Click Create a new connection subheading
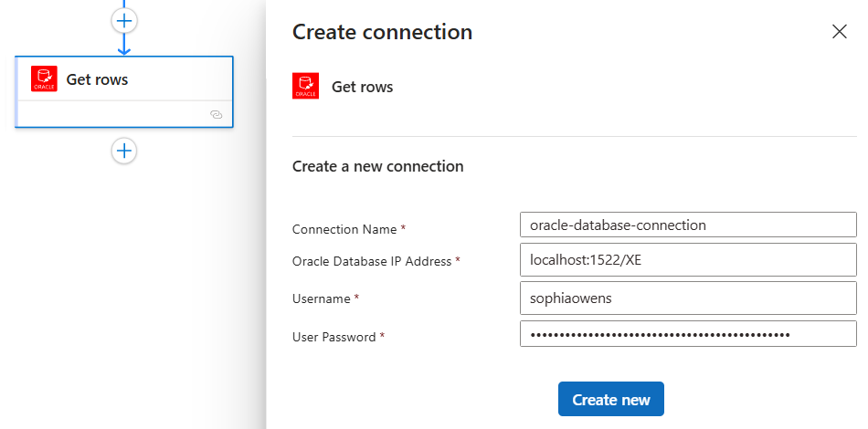Image resolution: width=868 pixels, height=429 pixels. (x=377, y=166)
